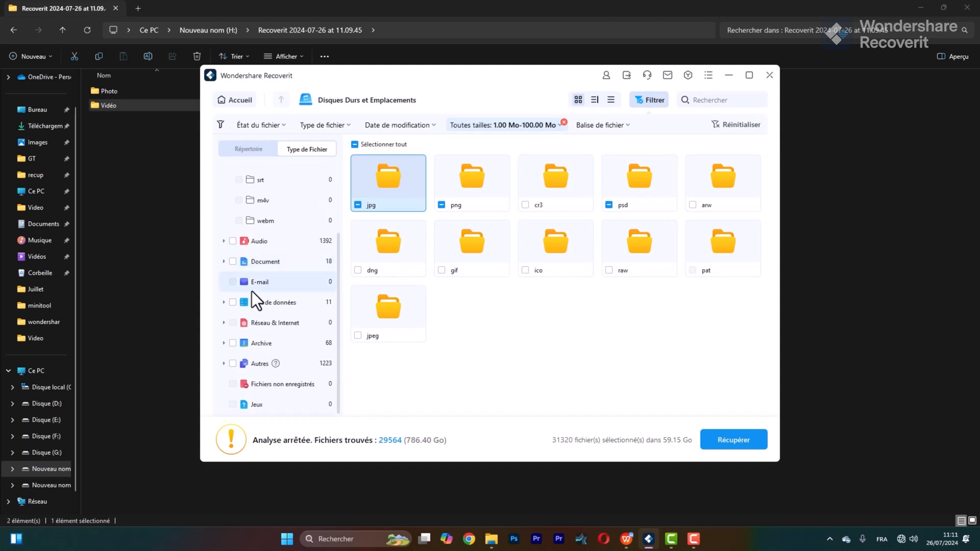Click the file type tree scrollbar
The image size is (980, 551).
pos(338,323)
